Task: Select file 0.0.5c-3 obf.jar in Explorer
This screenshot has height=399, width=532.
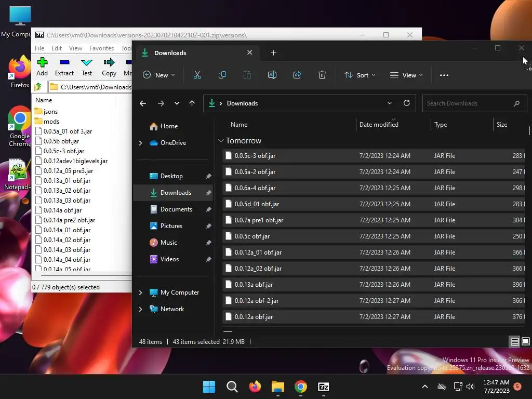Action: [373, 156]
